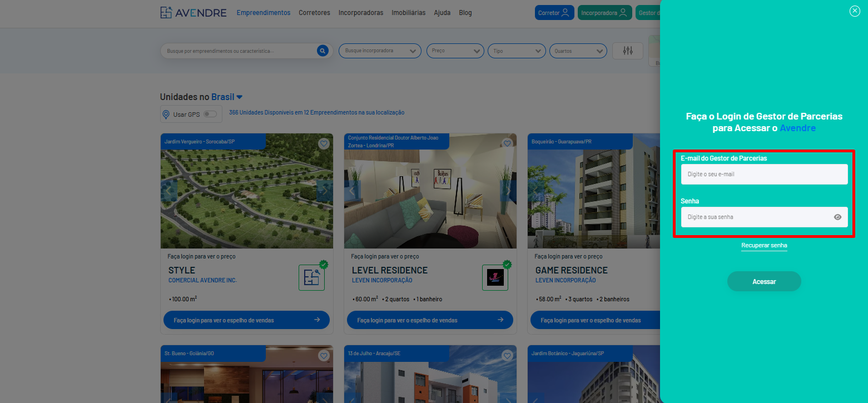The image size is (868, 403).
Task: Open the Empreendimentos menu item
Action: pos(264,13)
